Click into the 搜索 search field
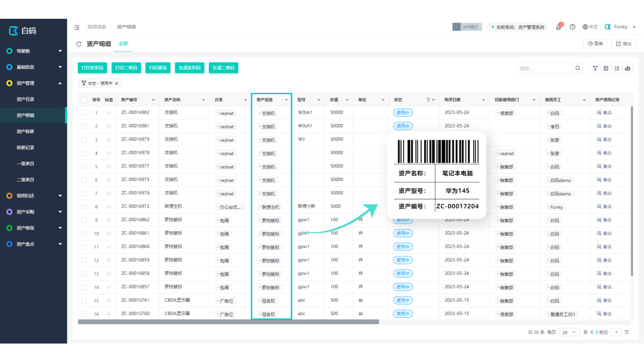The width and height of the screenshot is (644, 362). point(545,68)
